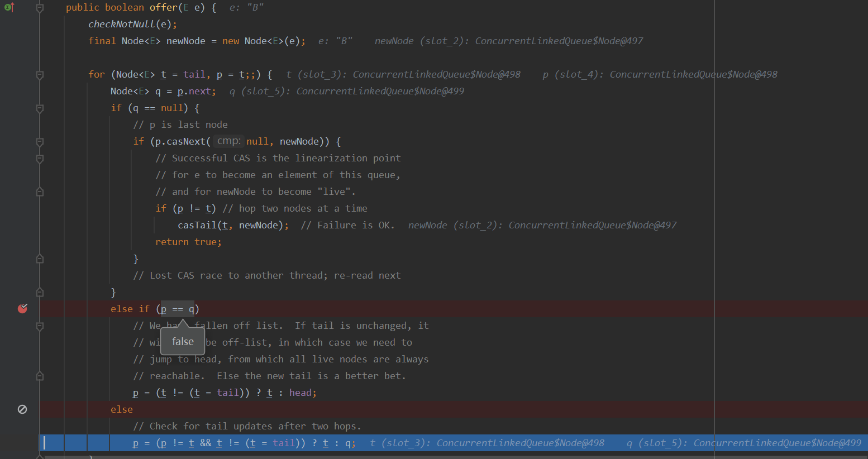Fold the 'if (q == null)' block
The image size is (868, 459).
[40, 108]
